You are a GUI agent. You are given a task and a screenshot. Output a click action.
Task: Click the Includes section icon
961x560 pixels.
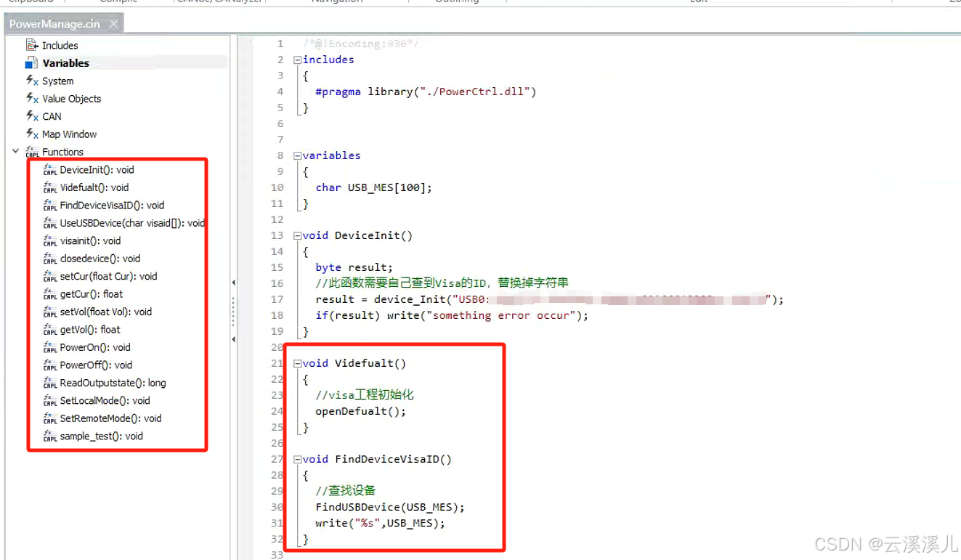[x=32, y=45]
